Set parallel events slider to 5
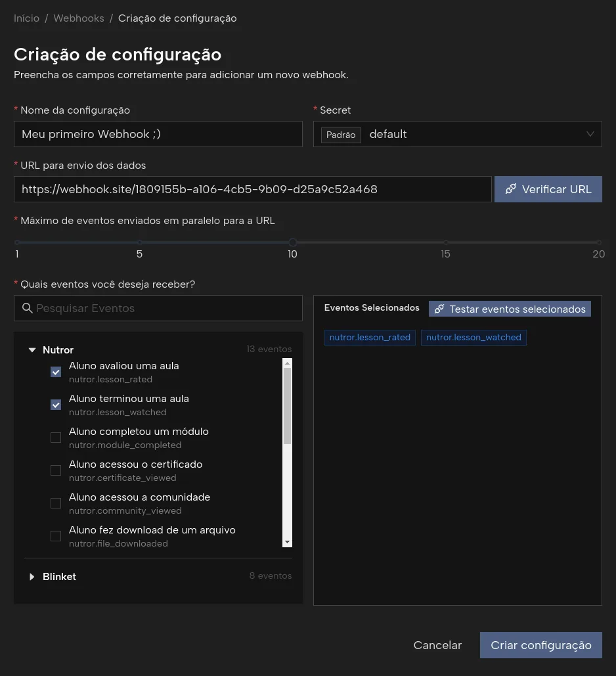Image resolution: width=616 pixels, height=676 pixels. point(140,242)
